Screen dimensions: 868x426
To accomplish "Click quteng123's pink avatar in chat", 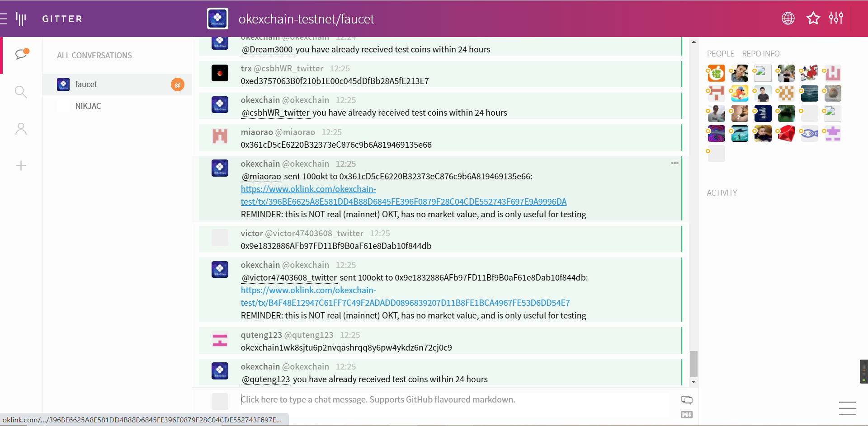I will click(220, 339).
